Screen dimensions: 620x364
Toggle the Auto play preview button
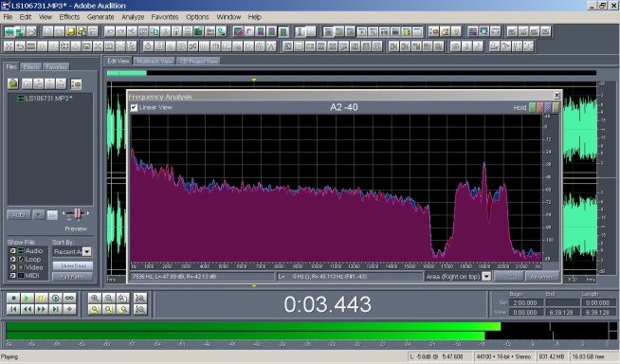coord(19,214)
